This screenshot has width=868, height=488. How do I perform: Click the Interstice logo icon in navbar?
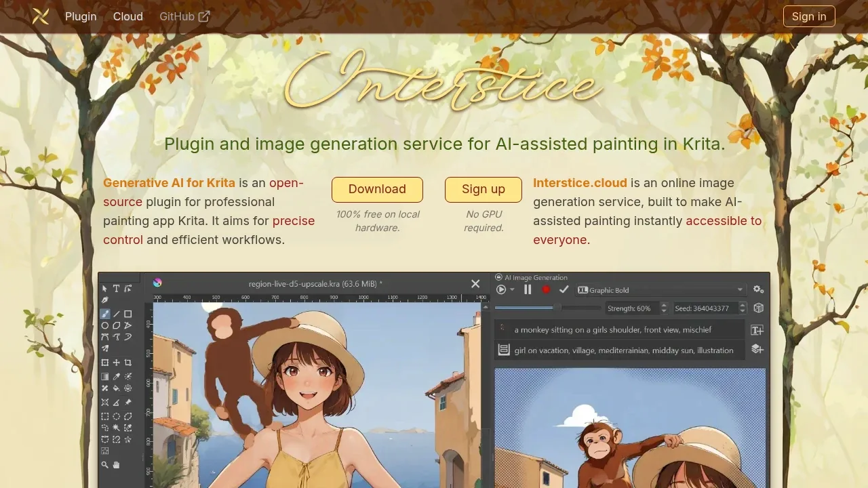[x=41, y=16]
